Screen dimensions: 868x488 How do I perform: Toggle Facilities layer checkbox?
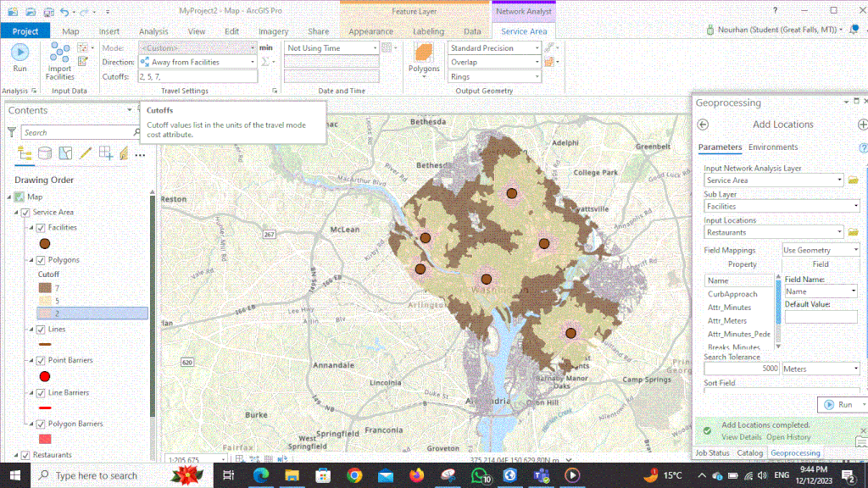pos(41,227)
